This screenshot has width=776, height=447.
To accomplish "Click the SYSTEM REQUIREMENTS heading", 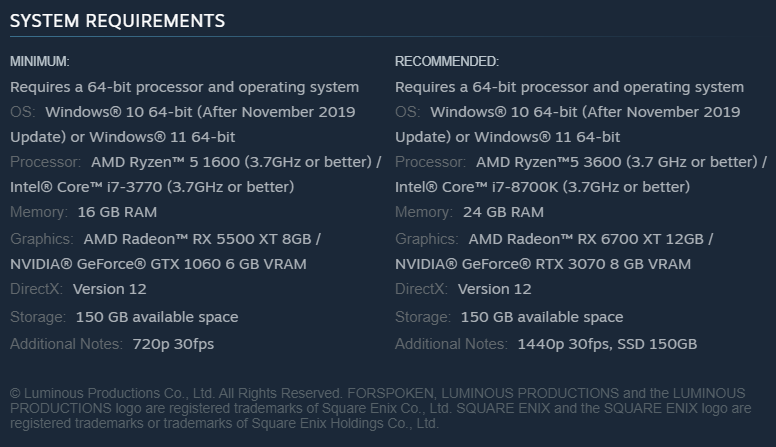I will 117,21.
